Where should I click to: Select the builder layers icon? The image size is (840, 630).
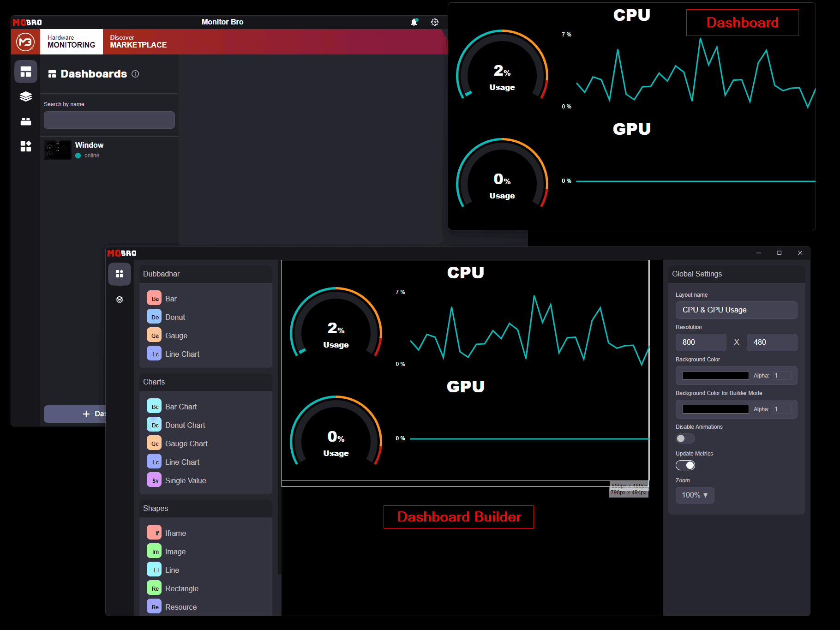120,300
